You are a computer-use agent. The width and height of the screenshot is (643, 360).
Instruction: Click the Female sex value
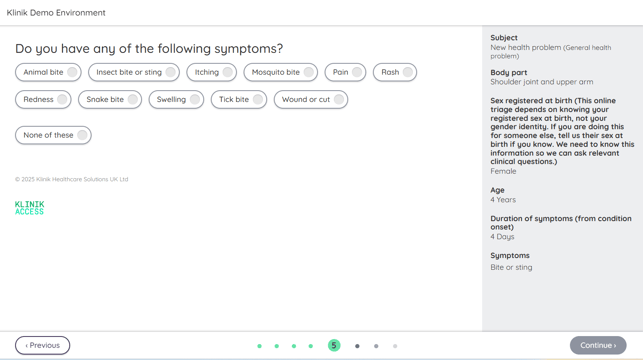point(503,171)
